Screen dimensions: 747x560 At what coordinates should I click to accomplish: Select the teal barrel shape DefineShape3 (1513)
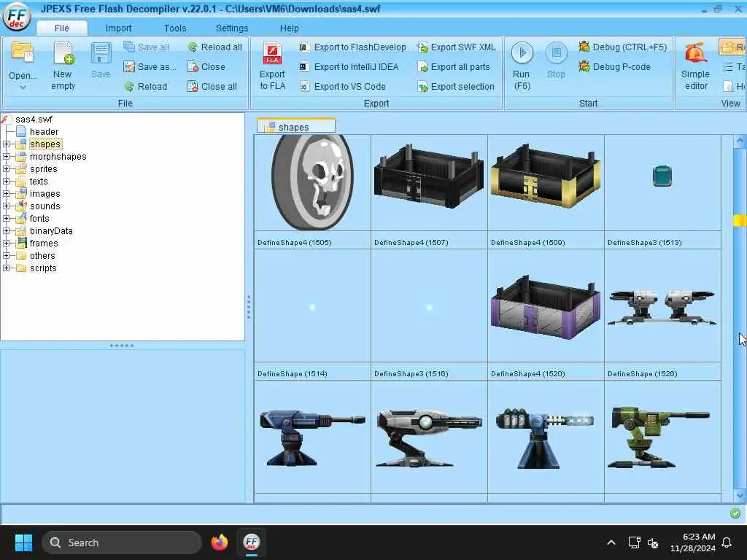(x=662, y=183)
